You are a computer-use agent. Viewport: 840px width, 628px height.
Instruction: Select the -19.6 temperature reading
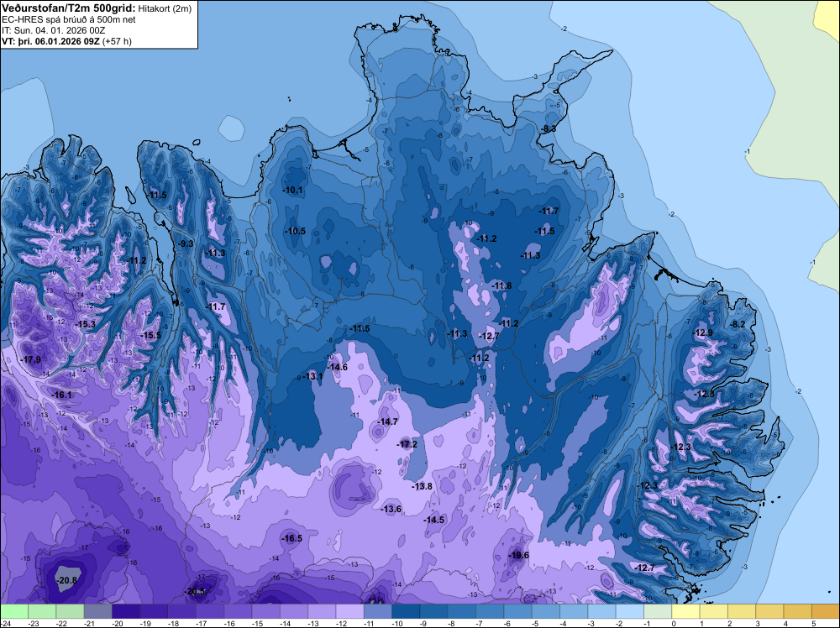(x=518, y=555)
